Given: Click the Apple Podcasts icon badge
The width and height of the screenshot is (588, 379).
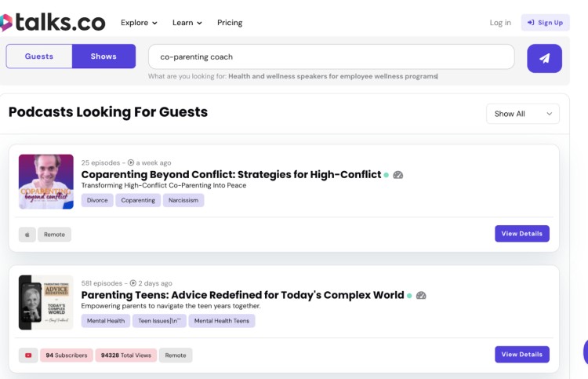Looking at the screenshot, I should 27,235.
